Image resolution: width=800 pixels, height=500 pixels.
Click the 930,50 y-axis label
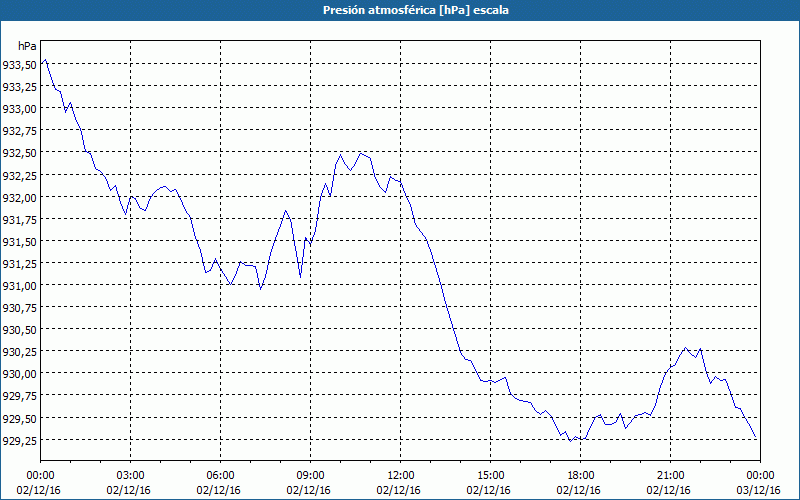click(20, 330)
